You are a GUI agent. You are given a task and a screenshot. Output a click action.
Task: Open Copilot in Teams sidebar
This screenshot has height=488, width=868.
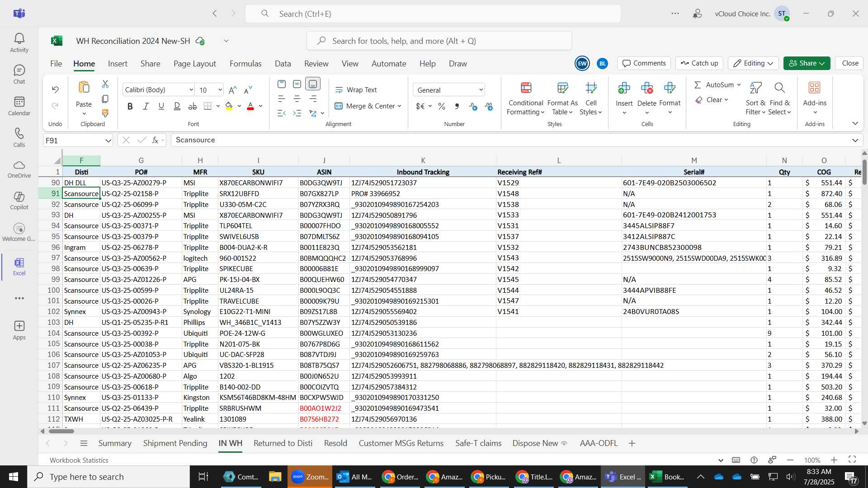point(19,201)
